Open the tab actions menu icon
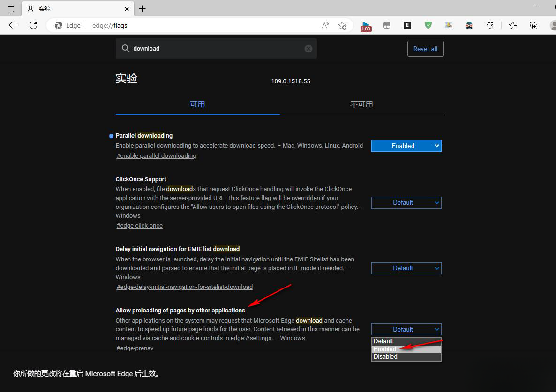Image resolution: width=556 pixels, height=392 pixels. click(11, 9)
